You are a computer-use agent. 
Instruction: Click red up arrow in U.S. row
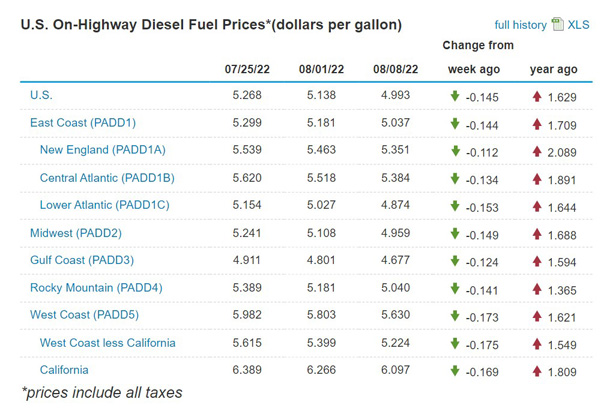coord(537,96)
